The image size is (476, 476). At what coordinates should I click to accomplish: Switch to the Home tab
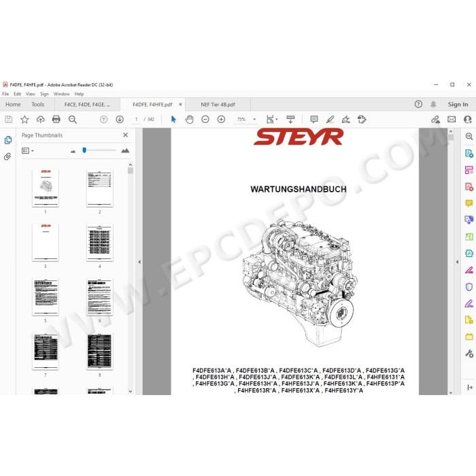[x=13, y=104]
